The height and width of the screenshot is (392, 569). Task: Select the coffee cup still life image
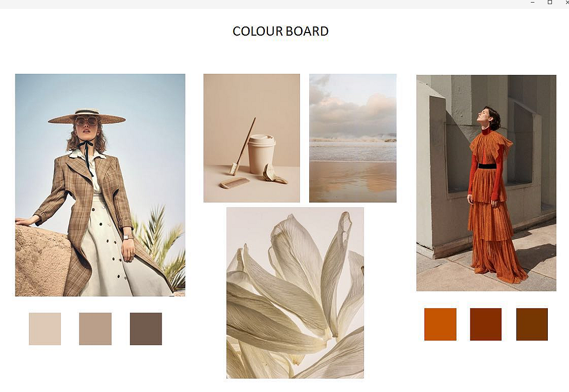coord(251,138)
